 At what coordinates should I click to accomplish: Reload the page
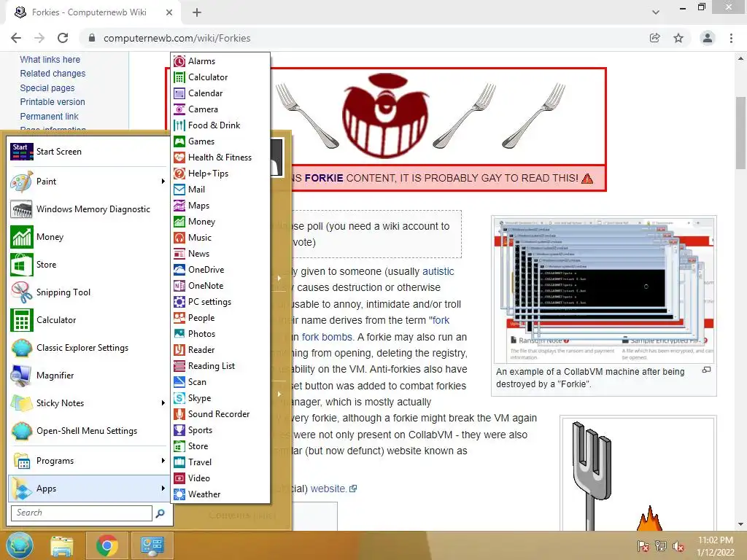(63, 38)
